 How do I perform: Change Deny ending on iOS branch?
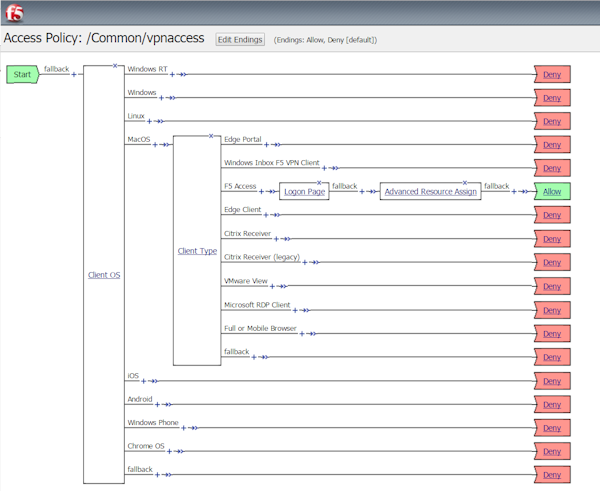pyautogui.click(x=552, y=381)
